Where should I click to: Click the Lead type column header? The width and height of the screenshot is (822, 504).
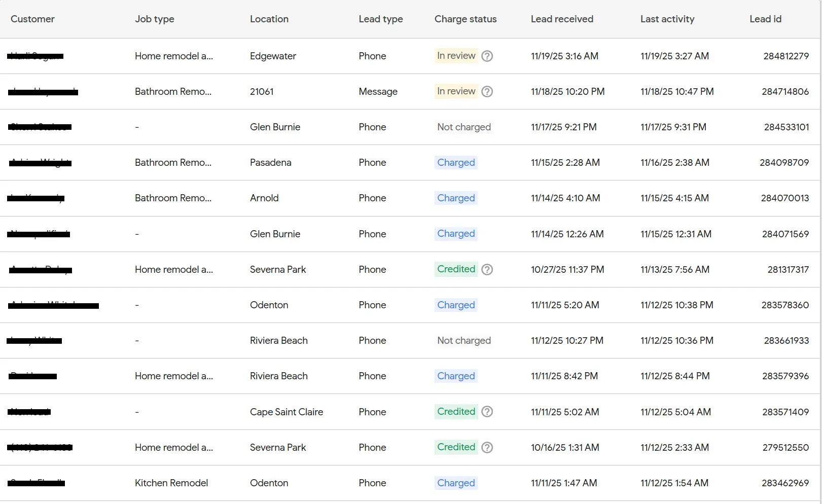(380, 19)
